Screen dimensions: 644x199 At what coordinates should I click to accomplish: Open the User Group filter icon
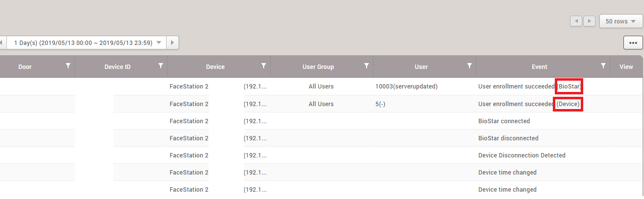click(367, 66)
